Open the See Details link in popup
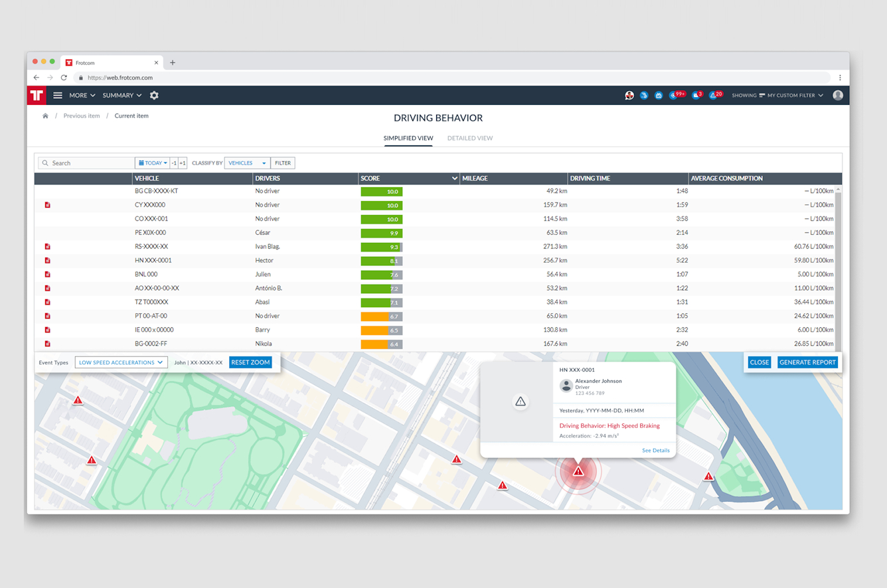The width and height of the screenshot is (887, 588). click(655, 451)
